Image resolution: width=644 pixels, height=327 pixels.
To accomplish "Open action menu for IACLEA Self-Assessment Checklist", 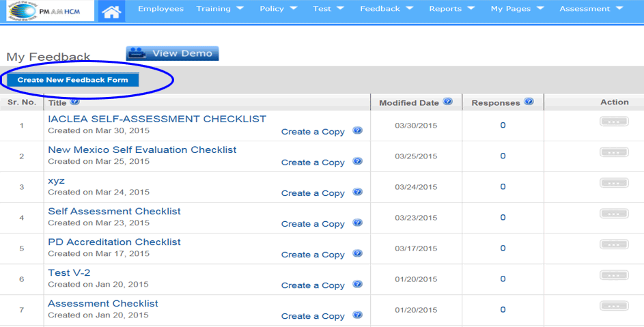I will tap(614, 122).
